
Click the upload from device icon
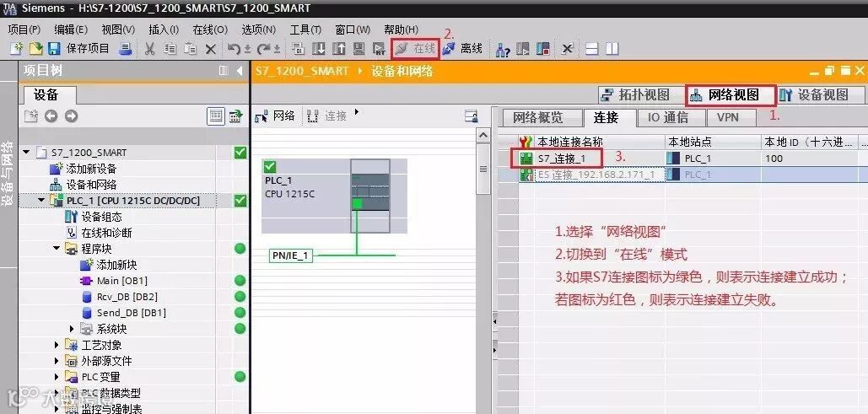(338, 49)
